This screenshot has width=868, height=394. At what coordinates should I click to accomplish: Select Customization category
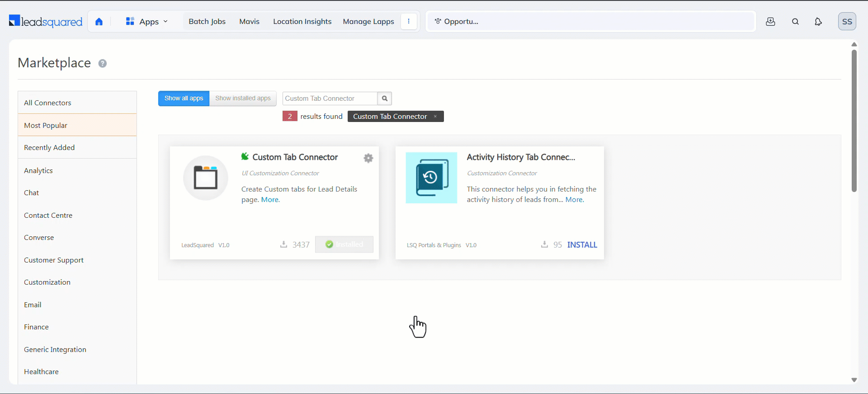coord(77,282)
